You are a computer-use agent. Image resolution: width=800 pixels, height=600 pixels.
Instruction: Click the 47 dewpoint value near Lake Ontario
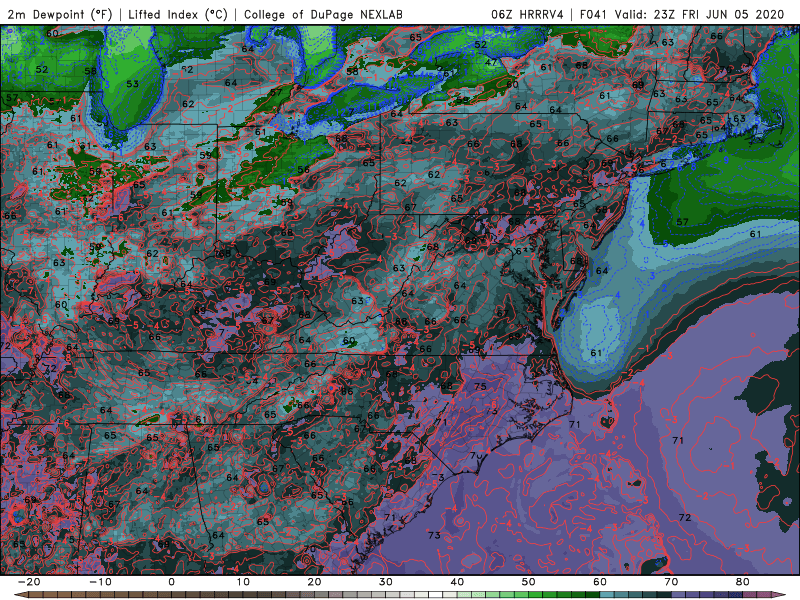[491, 62]
